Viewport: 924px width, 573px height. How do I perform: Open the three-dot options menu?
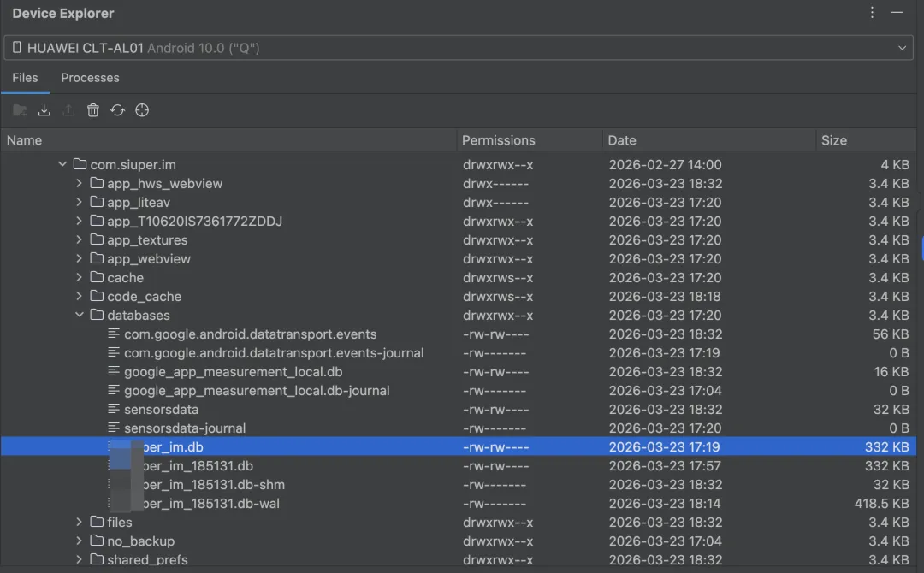872,13
